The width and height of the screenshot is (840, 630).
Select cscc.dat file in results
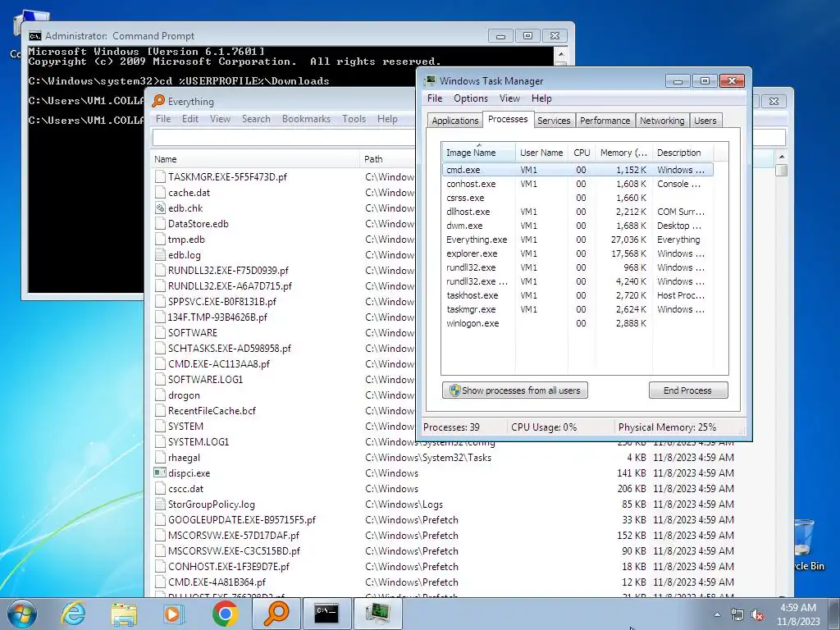point(186,489)
